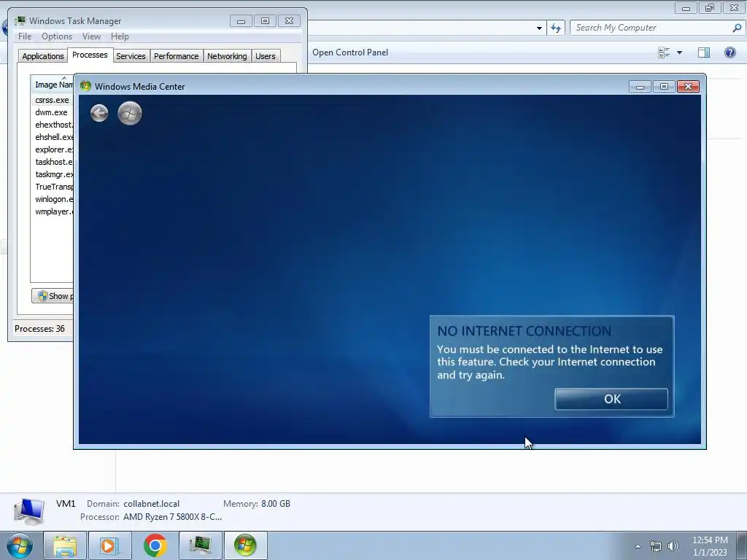Switch to the Applications tab

43,56
